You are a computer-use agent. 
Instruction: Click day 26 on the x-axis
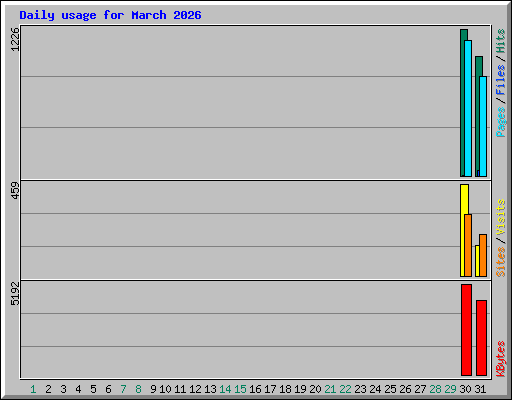click(x=405, y=389)
